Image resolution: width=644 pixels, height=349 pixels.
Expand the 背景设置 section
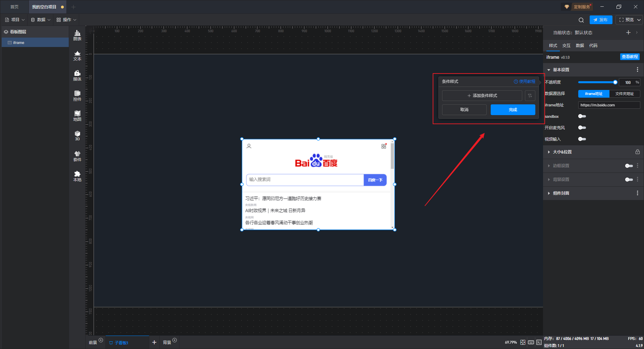pos(549,180)
